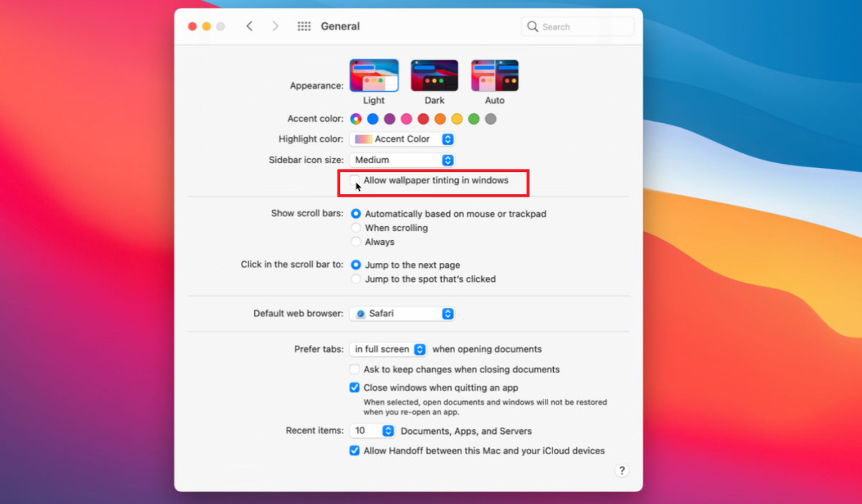Select the Light appearance thumbnail

click(374, 76)
